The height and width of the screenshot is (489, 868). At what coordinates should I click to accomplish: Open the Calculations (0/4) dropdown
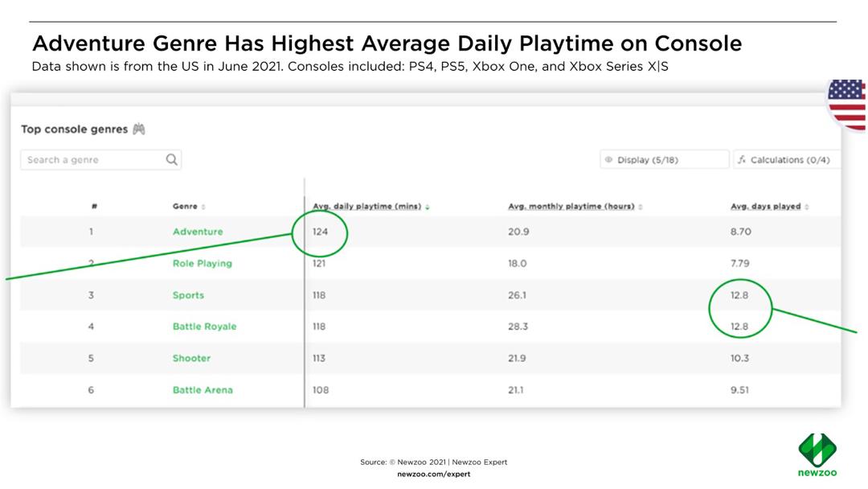(x=787, y=159)
